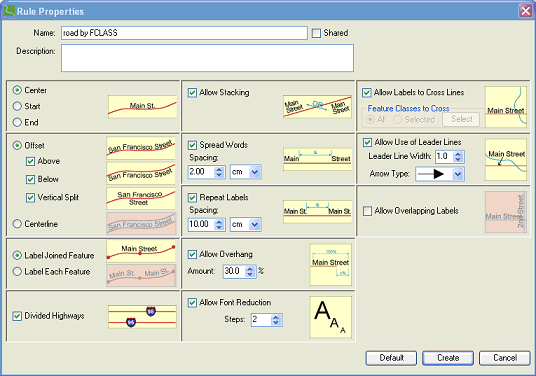The height and width of the screenshot is (376, 536).
Task: Click the Allow Overhang preview image
Action: click(331, 265)
